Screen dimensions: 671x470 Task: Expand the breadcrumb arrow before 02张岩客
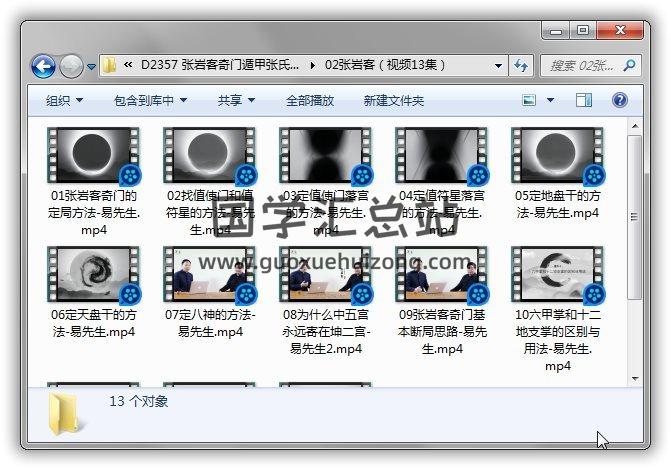tap(312, 65)
